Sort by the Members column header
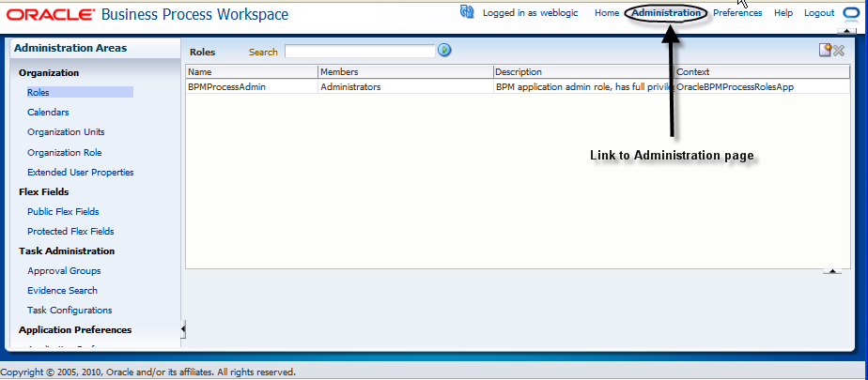Viewport: 868px width, 380px height. tap(405, 72)
